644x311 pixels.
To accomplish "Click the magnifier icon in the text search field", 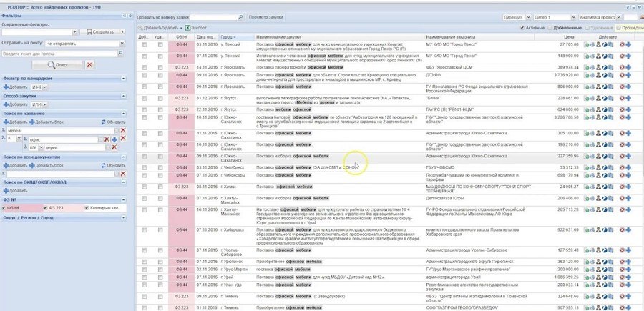I will (x=120, y=54).
